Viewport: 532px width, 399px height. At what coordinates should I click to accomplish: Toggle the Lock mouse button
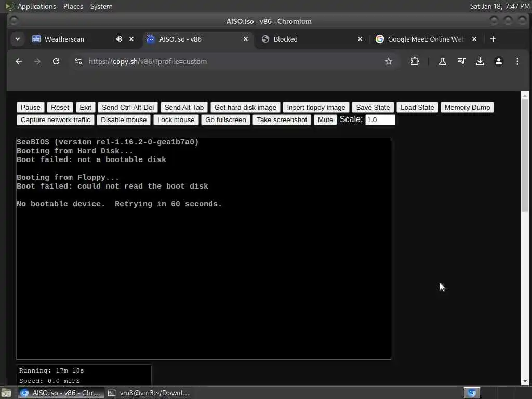[176, 120]
